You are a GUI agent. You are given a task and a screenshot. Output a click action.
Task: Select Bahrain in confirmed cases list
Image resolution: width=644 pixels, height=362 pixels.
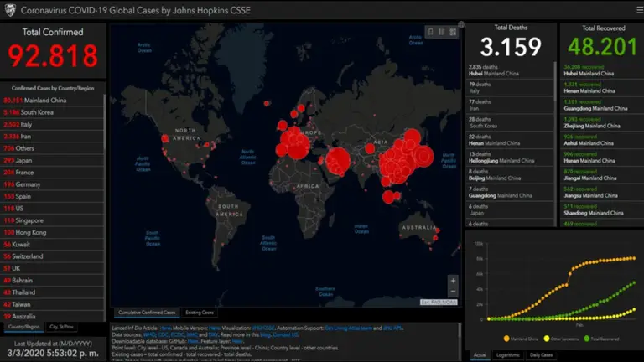(x=52, y=281)
